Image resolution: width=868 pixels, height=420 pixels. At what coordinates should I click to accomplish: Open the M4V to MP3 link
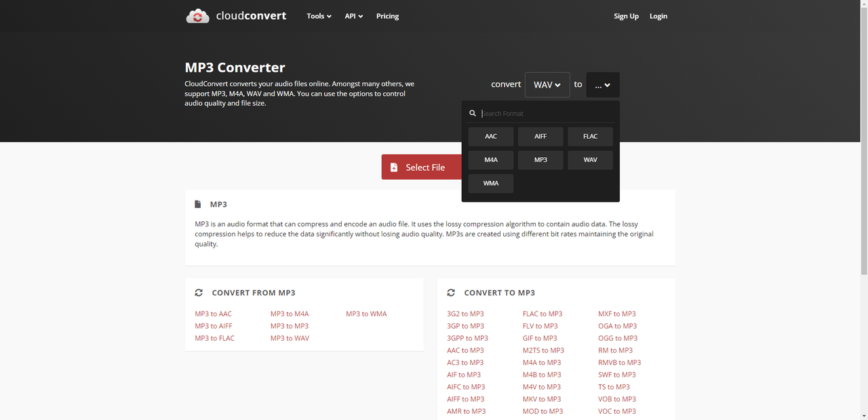[x=542, y=387]
